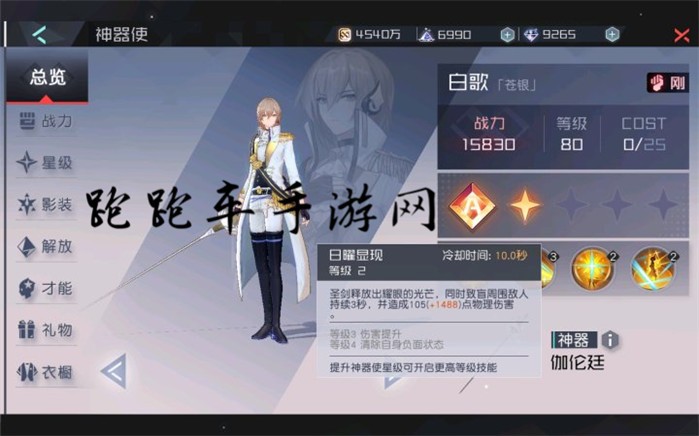Open the 影装 section in the sidebar
This screenshot has width=699, height=436.
pyautogui.click(x=46, y=205)
